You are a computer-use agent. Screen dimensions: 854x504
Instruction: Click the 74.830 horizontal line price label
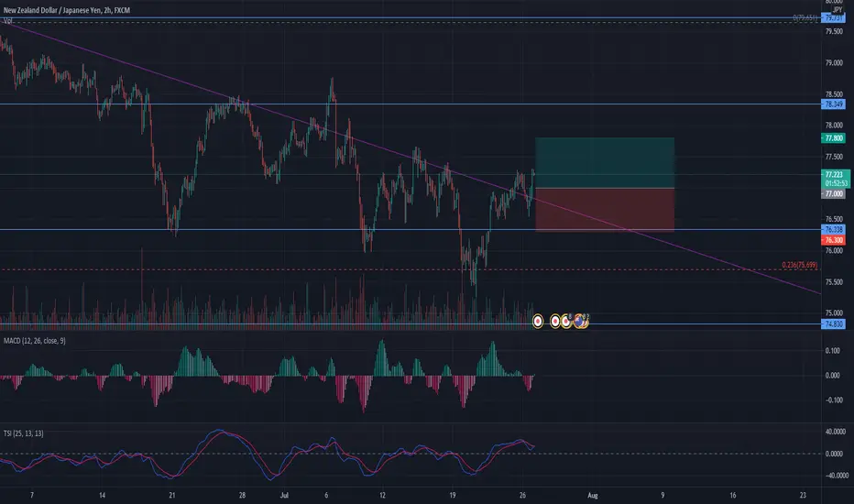[833, 324]
